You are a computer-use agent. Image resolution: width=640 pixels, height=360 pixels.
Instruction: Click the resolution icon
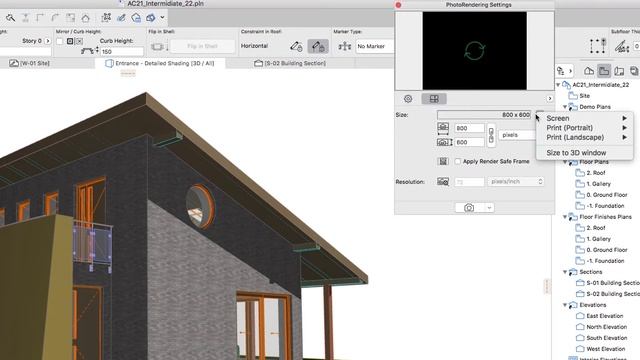[x=443, y=182]
